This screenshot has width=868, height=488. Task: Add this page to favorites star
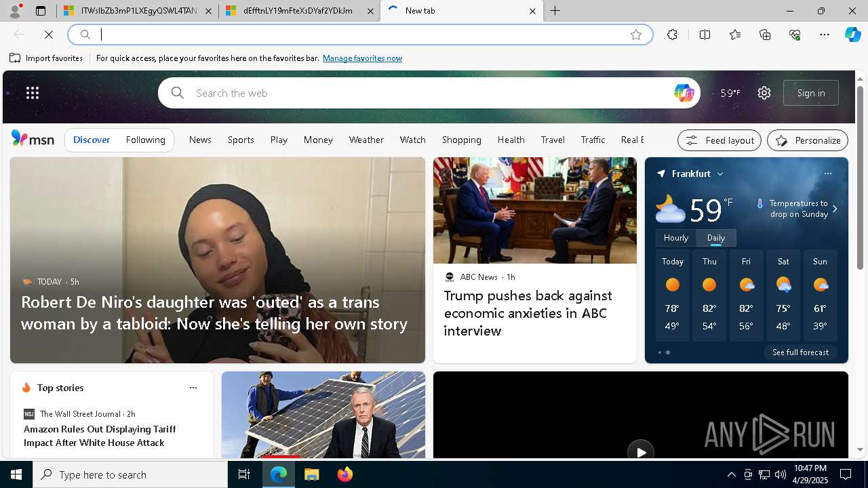coord(636,35)
